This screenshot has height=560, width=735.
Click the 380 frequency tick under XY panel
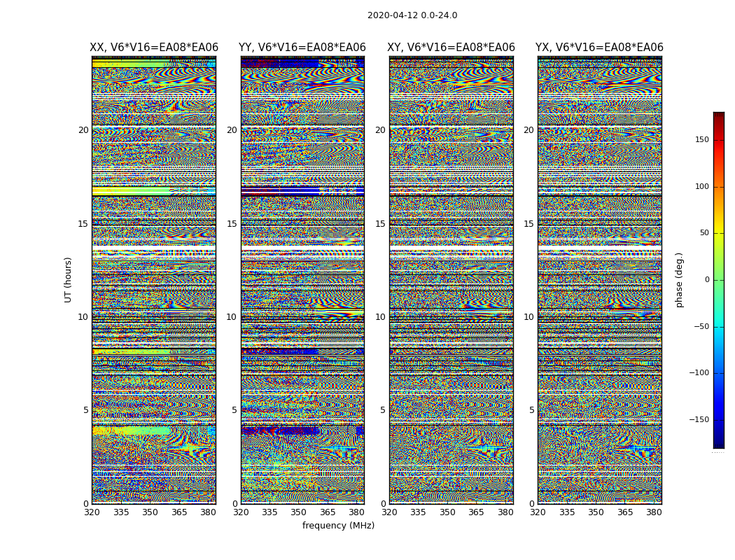point(505,512)
